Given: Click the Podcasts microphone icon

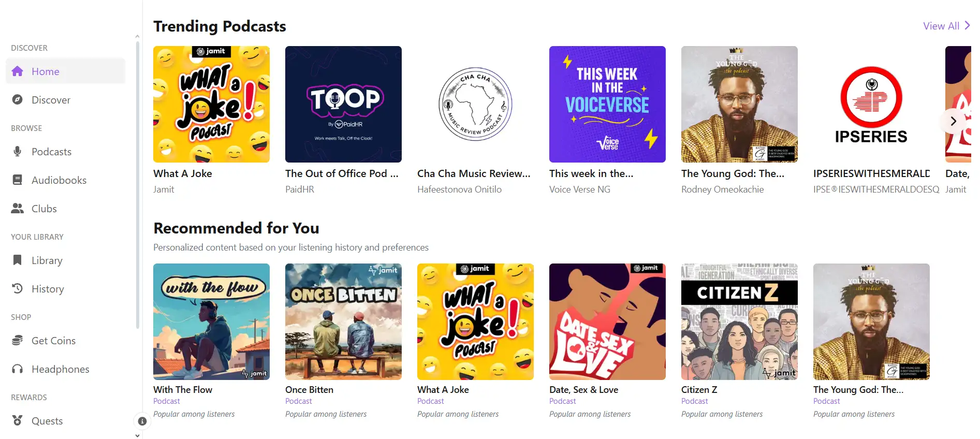Looking at the screenshot, I should point(18,152).
